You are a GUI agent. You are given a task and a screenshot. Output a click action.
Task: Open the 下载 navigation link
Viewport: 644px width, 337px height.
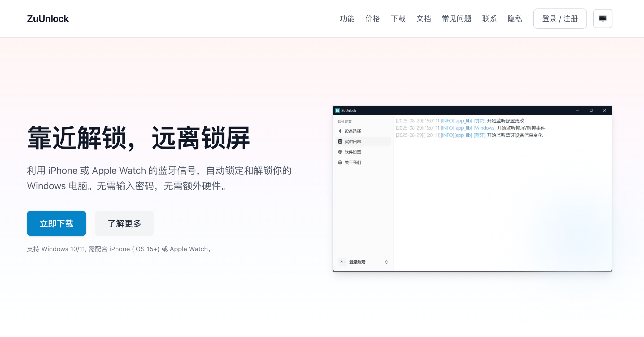(x=398, y=19)
